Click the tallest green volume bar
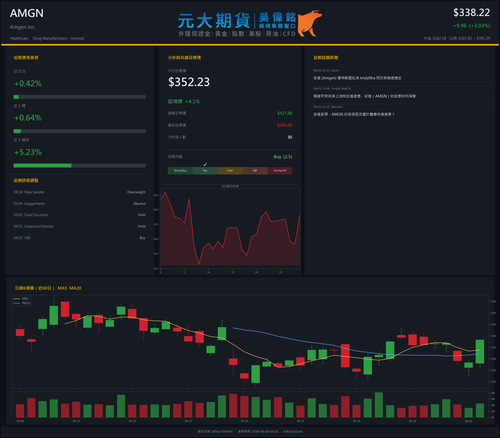Screen dimensions: 500x438 point(379,405)
